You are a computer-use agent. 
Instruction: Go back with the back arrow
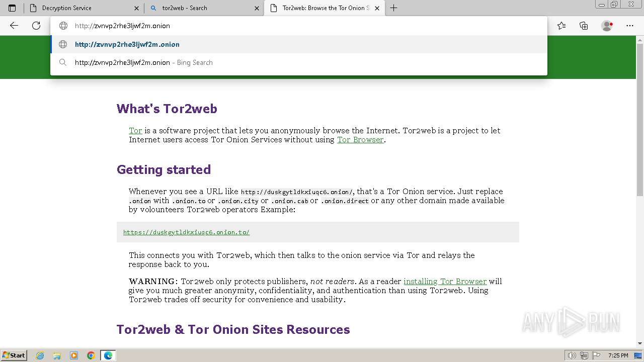point(14,26)
